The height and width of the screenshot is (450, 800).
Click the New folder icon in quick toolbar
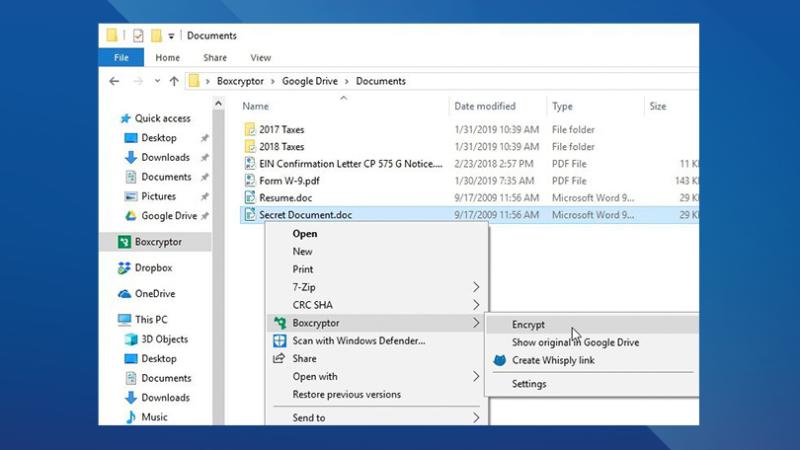point(156,36)
